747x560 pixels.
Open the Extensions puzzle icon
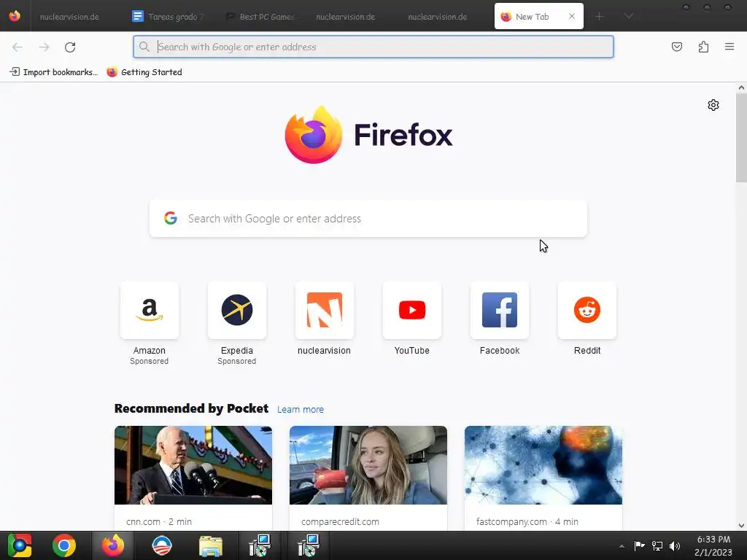click(x=703, y=47)
